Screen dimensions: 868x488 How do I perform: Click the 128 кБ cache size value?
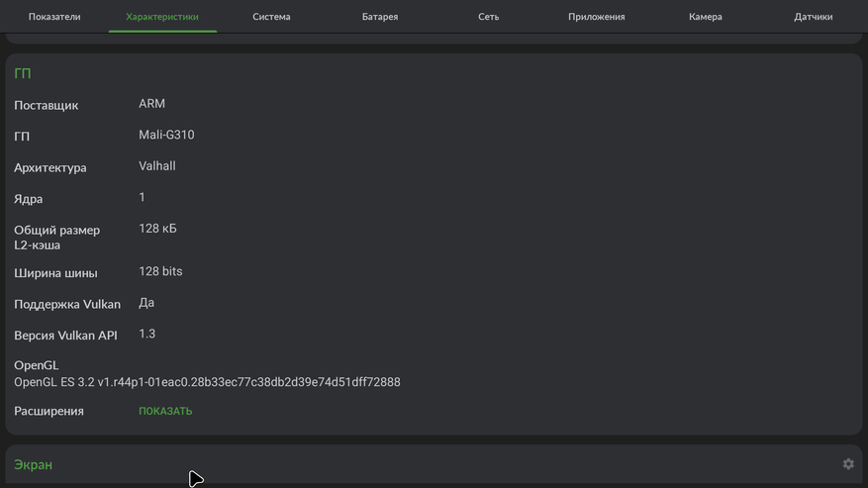click(157, 229)
